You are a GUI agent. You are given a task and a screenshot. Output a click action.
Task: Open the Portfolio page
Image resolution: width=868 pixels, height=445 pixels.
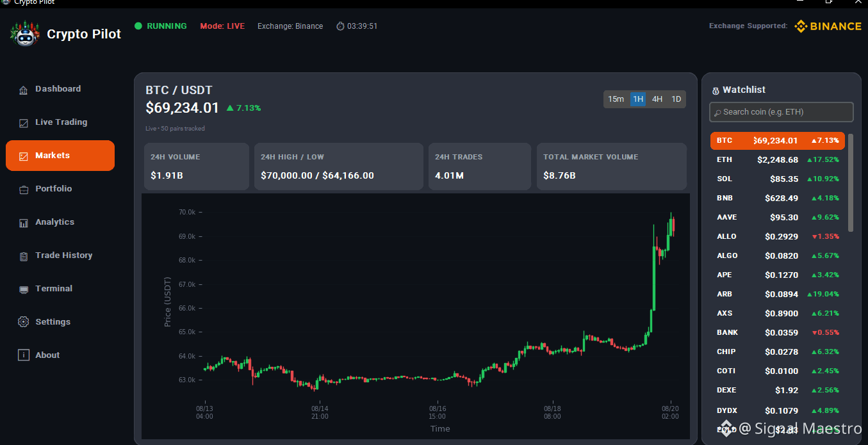point(60,189)
